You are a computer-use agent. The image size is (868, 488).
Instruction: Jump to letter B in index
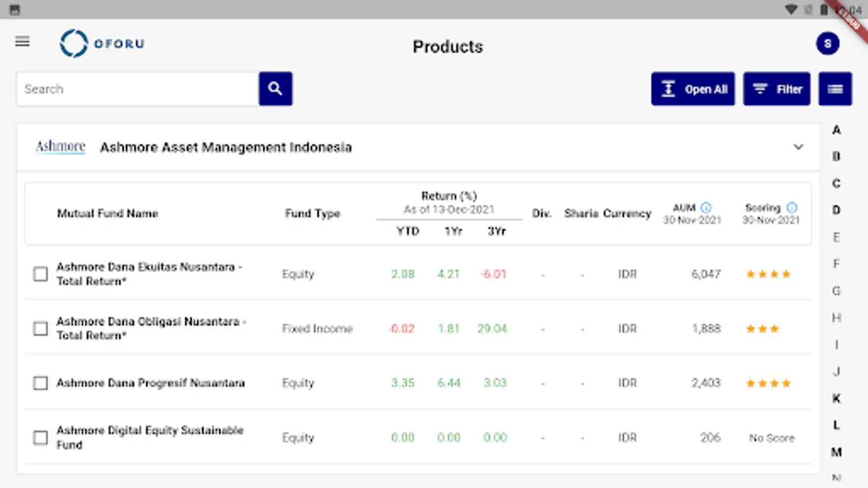[837, 157]
